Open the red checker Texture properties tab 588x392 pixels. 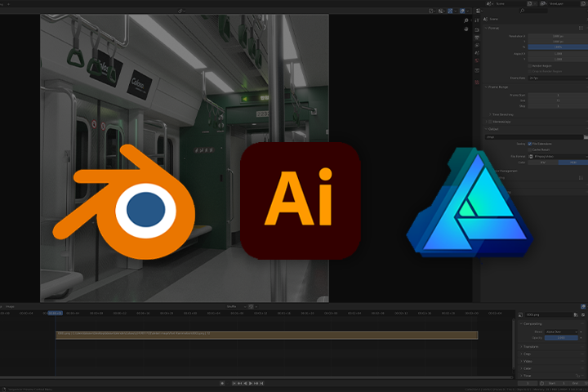[x=477, y=82]
